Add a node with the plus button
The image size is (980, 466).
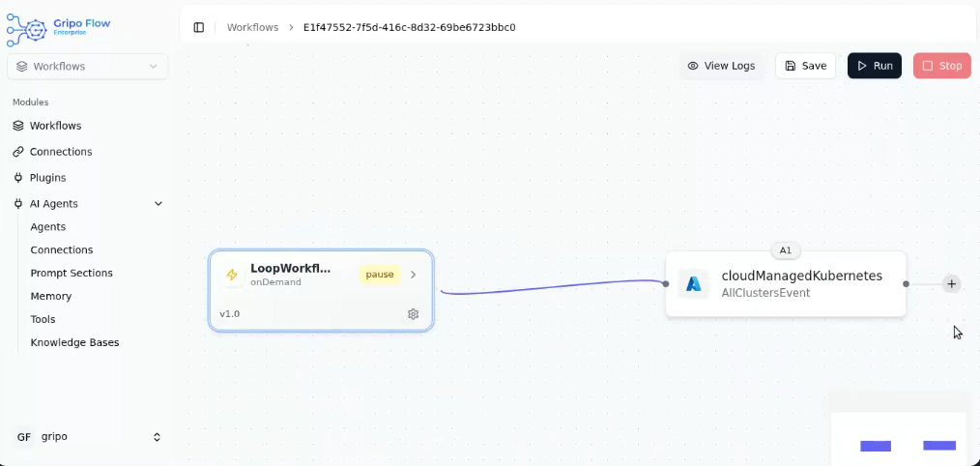coord(952,284)
